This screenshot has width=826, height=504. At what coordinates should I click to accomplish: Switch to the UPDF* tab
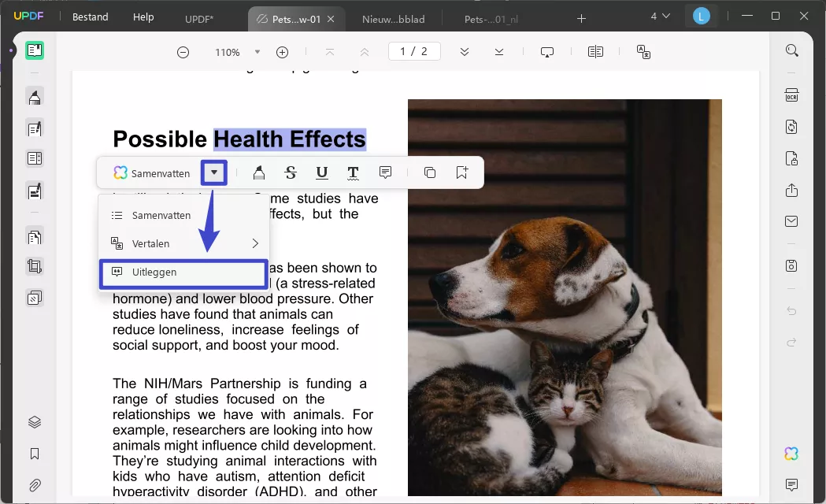pos(199,20)
